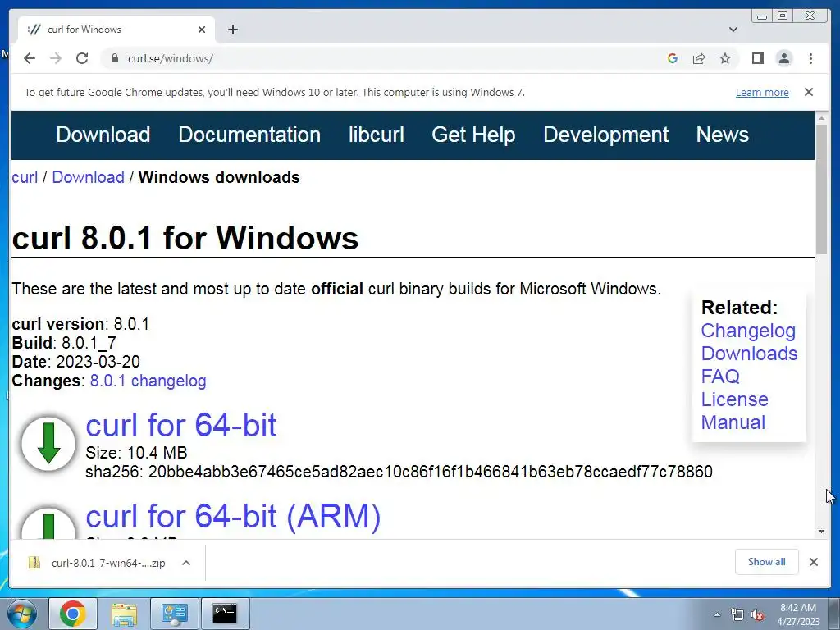The height and width of the screenshot is (630, 840).
Task: Click the muted volume tray icon
Action: pyautogui.click(x=757, y=614)
